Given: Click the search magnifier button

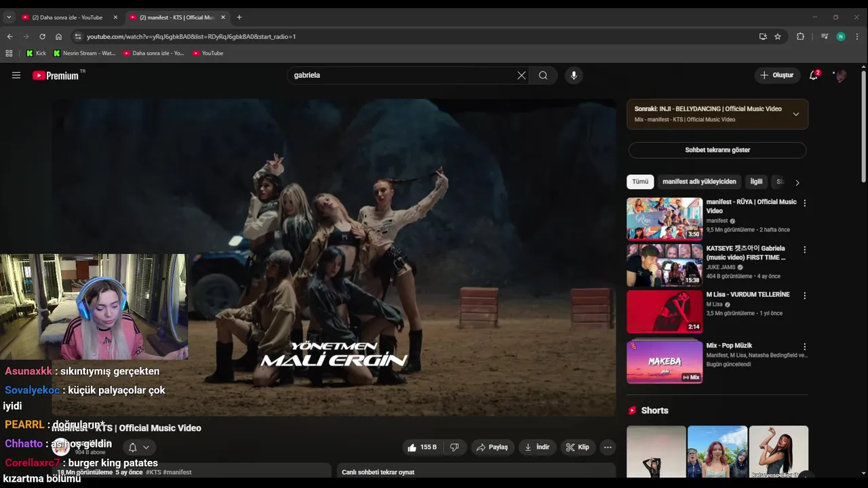Looking at the screenshot, I should (x=543, y=75).
